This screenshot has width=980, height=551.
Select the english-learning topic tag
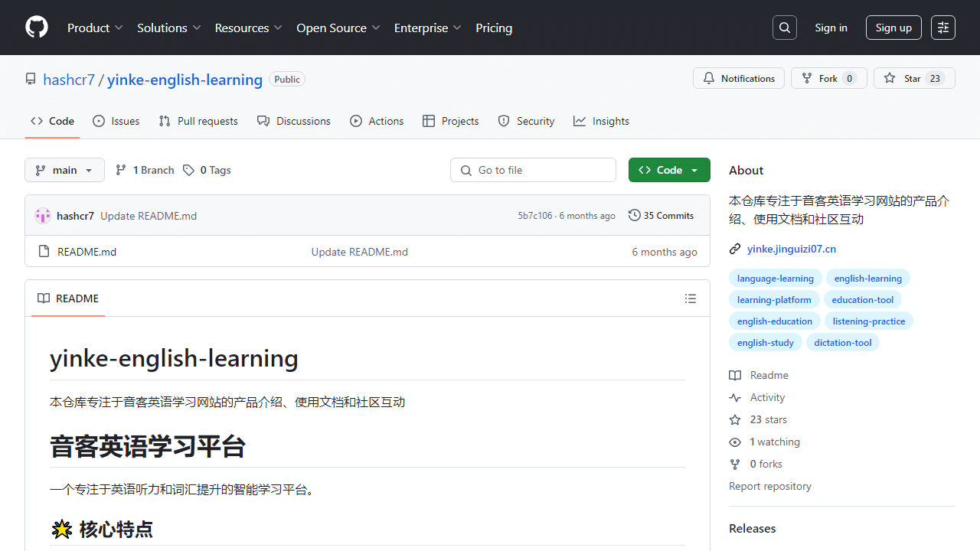pyautogui.click(x=868, y=279)
